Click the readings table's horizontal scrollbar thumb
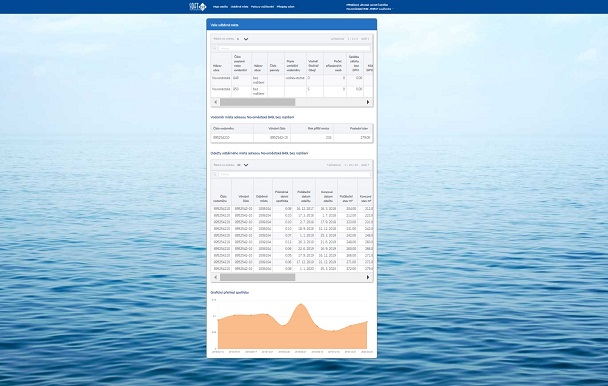608x386 pixels. tap(257, 277)
